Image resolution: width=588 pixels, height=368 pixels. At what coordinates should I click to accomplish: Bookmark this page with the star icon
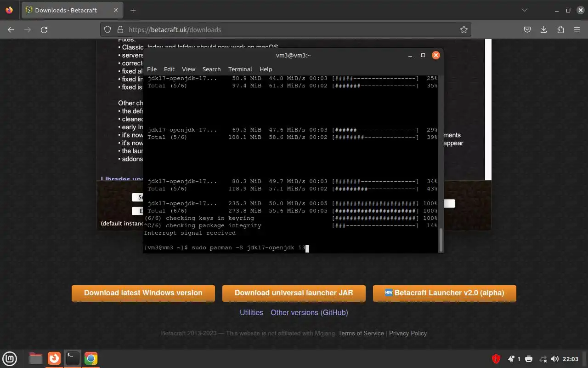tap(464, 29)
